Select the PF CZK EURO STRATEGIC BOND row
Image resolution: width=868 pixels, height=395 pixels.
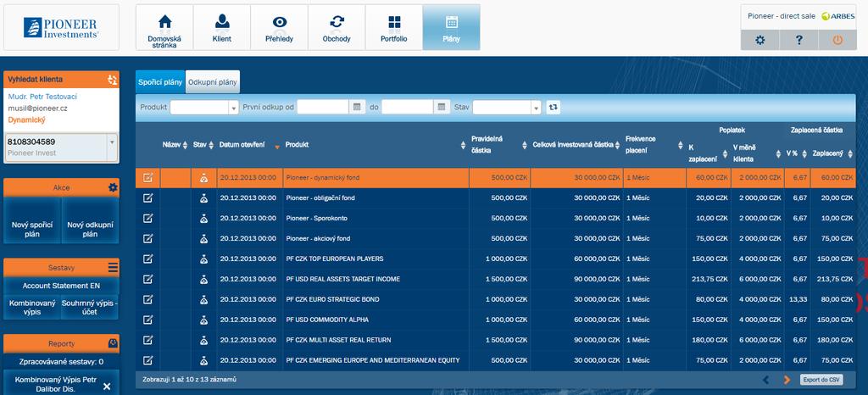pos(495,299)
